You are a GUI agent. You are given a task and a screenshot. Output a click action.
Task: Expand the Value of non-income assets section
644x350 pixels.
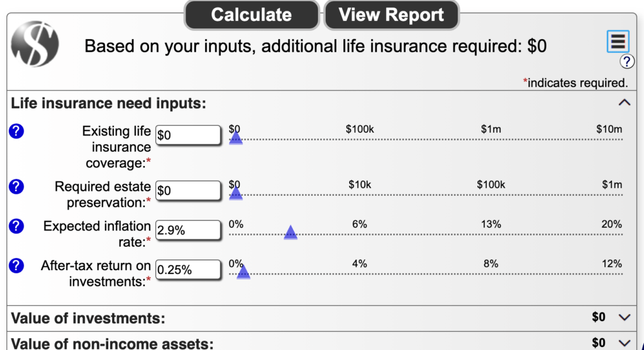point(625,343)
